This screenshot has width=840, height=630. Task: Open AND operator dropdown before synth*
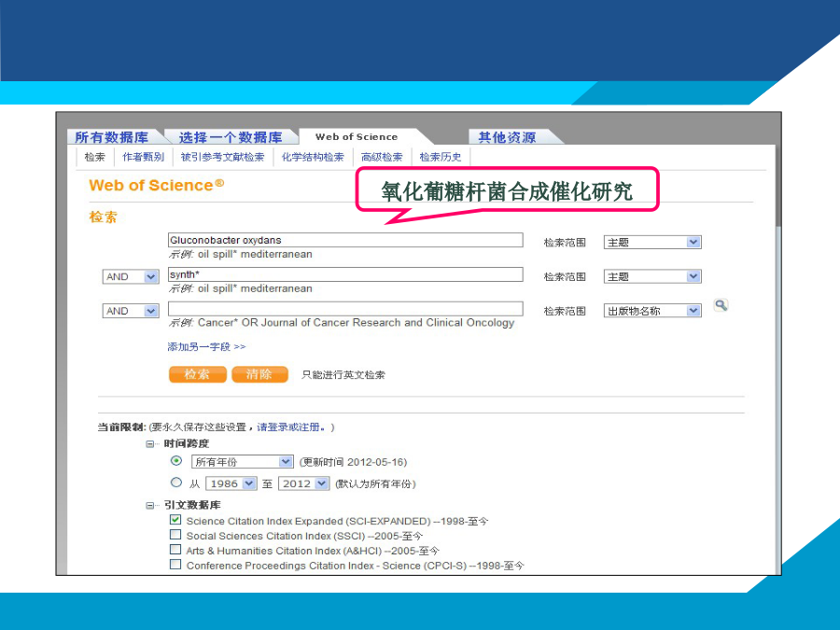tap(131, 276)
